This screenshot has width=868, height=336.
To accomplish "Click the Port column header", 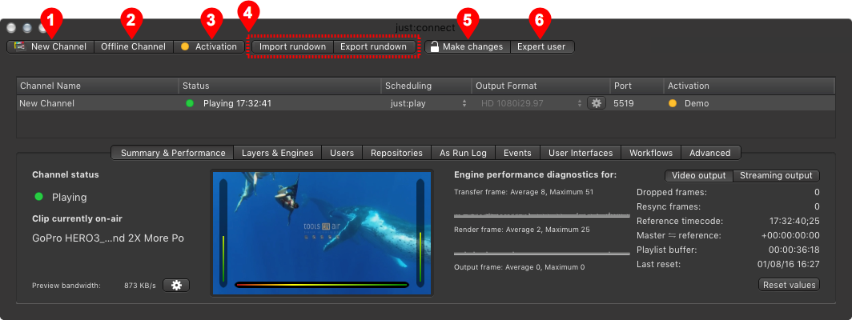I will (x=637, y=86).
